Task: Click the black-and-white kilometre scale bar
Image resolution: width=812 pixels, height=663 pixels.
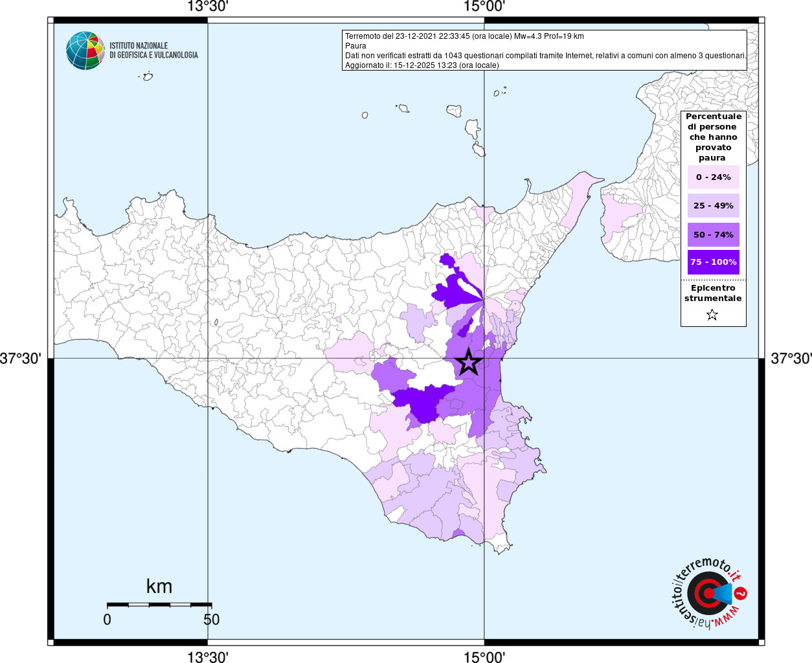Action: (x=159, y=605)
